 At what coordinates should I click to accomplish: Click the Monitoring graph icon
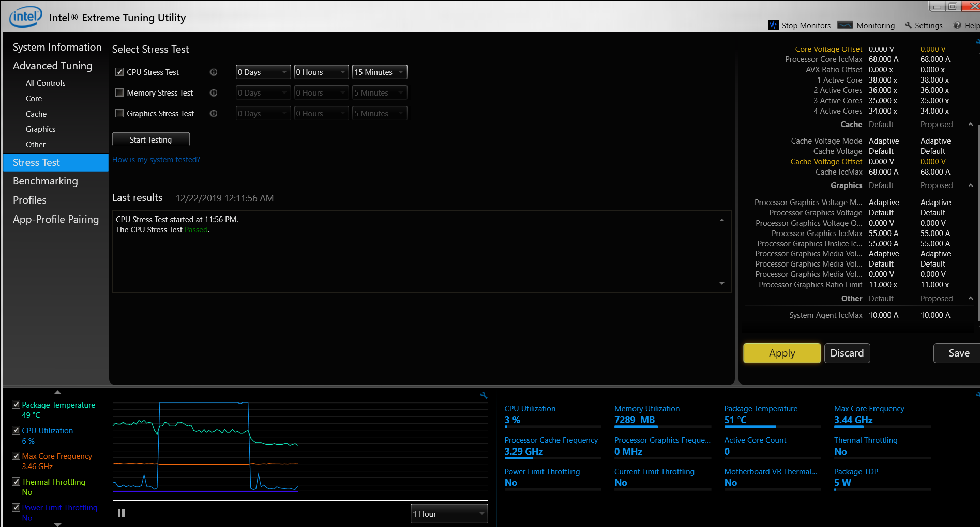[x=845, y=25]
